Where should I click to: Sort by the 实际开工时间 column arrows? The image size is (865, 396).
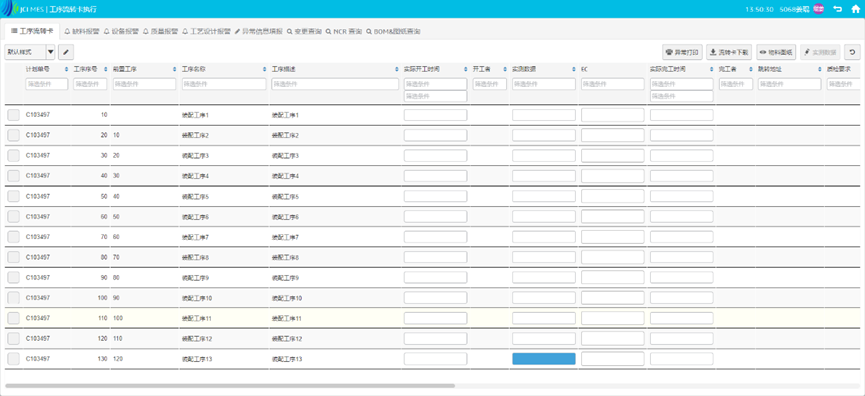click(x=466, y=69)
